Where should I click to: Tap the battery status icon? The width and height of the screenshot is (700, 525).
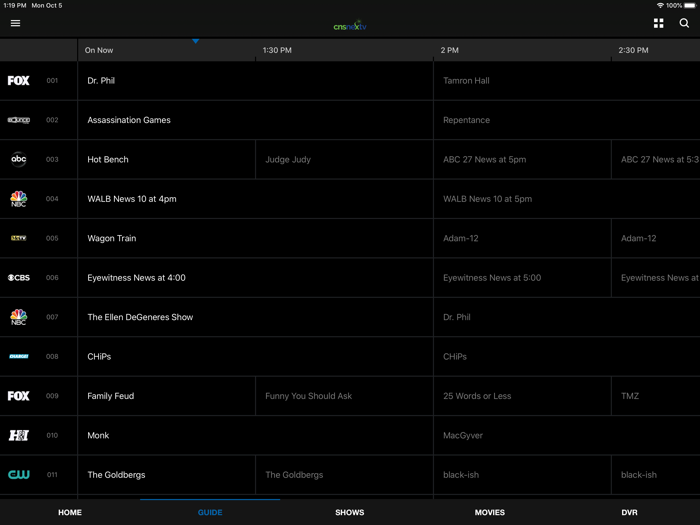(x=690, y=5)
